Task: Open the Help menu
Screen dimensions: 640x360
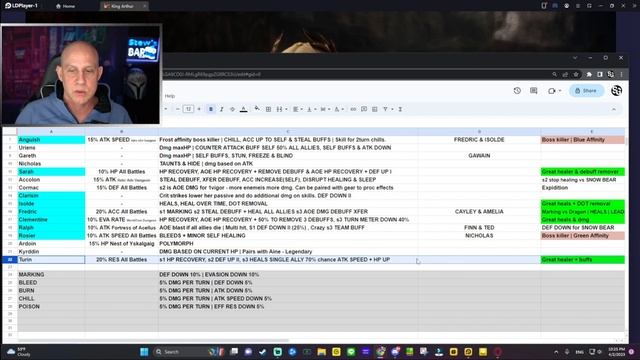Action: point(170,96)
